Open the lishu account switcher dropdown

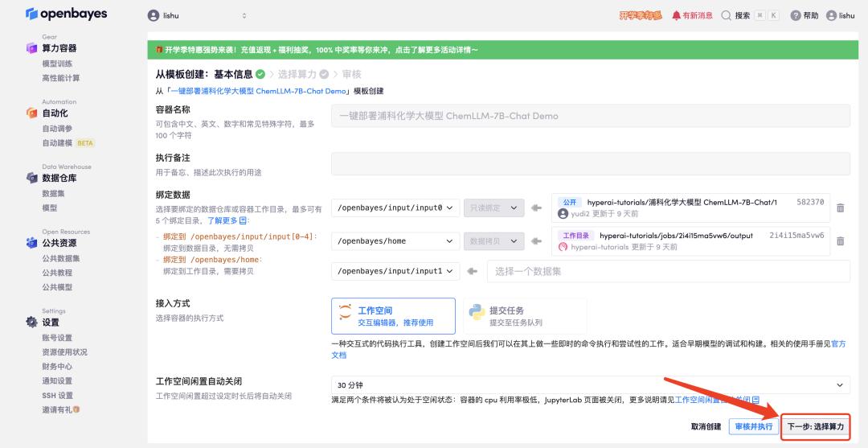(198, 15)
